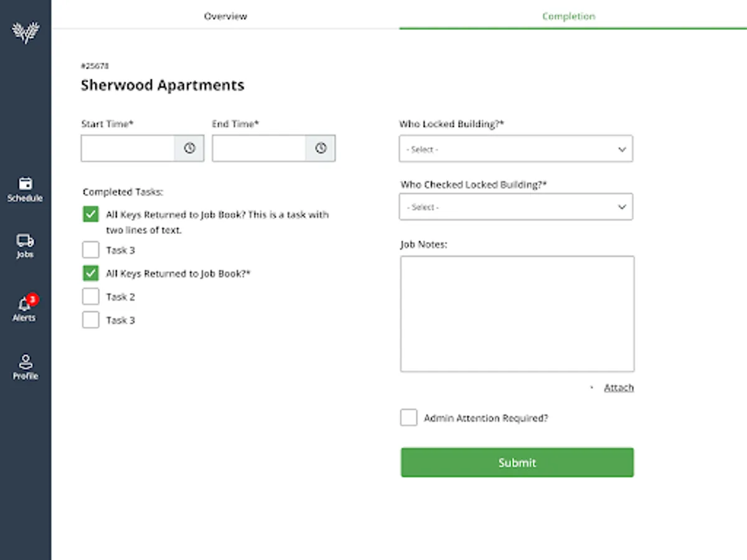Click the End Time clock icon

tap(321, 148)
